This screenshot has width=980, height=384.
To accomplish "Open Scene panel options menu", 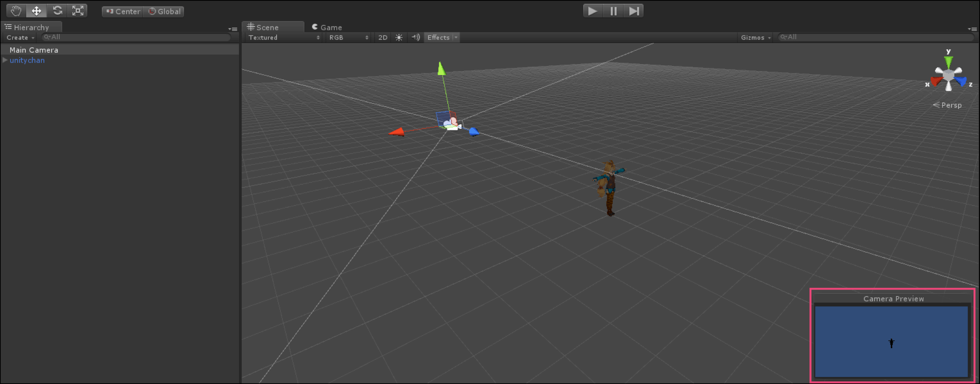I will [x=972, y=29].
